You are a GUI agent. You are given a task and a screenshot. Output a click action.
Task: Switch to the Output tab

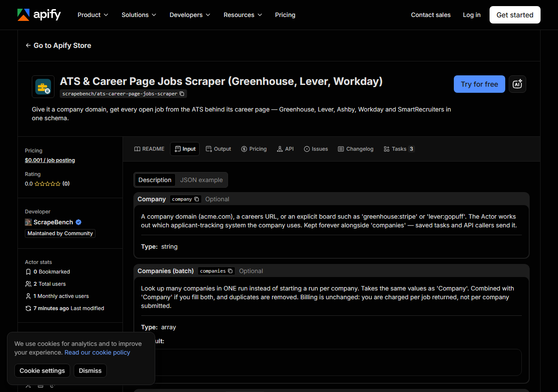pos(218,149)
